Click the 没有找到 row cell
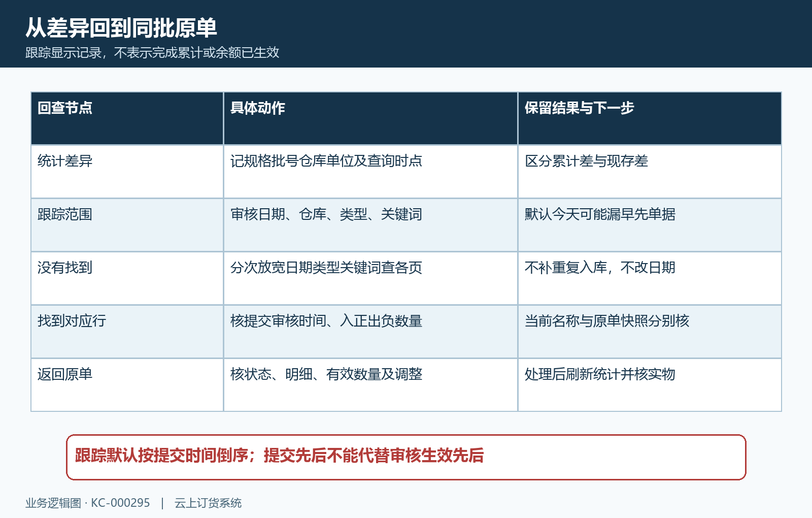The image size is (812, 518). (127, 278)
